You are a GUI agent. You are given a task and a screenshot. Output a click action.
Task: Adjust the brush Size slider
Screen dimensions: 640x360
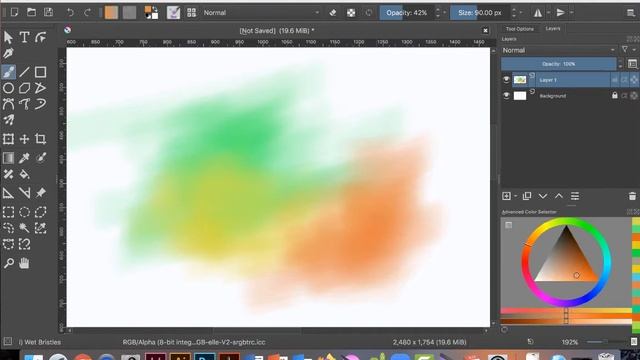480,13
